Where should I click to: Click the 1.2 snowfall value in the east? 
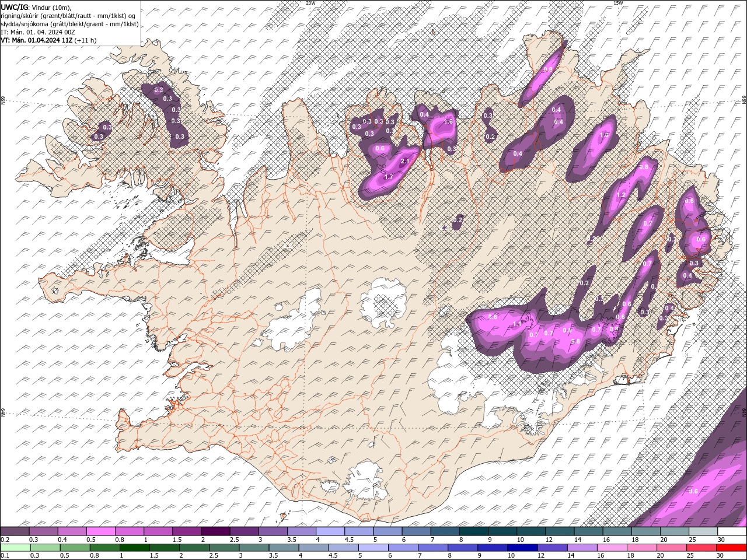pos(621,195)
